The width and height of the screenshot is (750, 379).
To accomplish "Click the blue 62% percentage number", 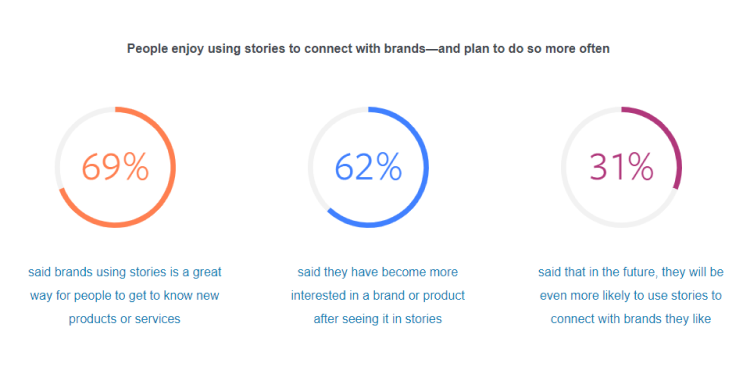I will (x=368, y=167).
